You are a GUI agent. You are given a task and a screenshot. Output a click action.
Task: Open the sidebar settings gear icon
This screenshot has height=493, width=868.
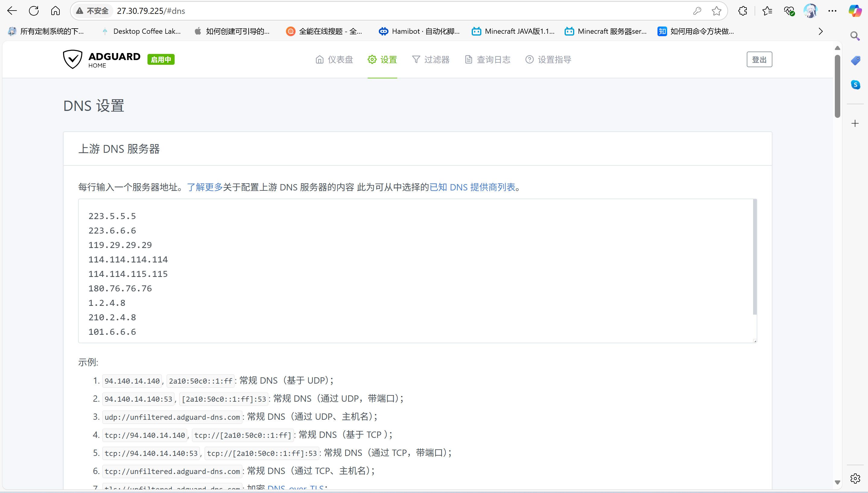click(x=855, y=479)
